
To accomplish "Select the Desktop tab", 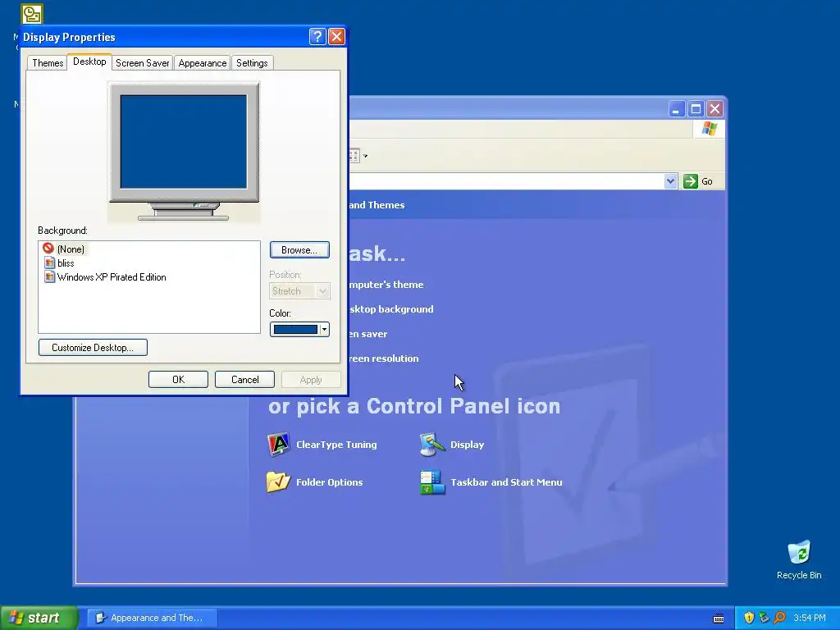I will click(x=89, y=62).
